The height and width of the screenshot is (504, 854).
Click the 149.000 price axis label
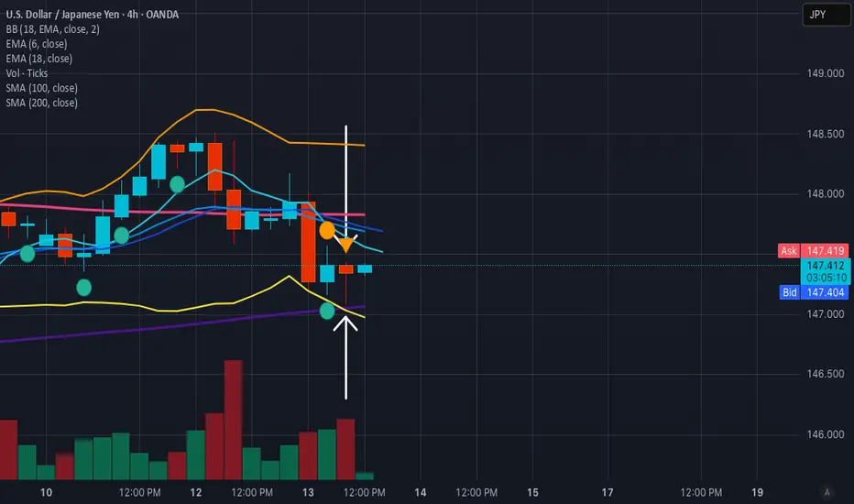pos(825,73)
